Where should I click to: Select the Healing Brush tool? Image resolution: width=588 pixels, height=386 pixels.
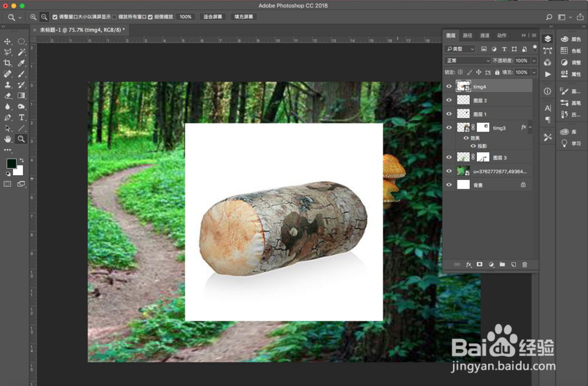click(7, 74)
